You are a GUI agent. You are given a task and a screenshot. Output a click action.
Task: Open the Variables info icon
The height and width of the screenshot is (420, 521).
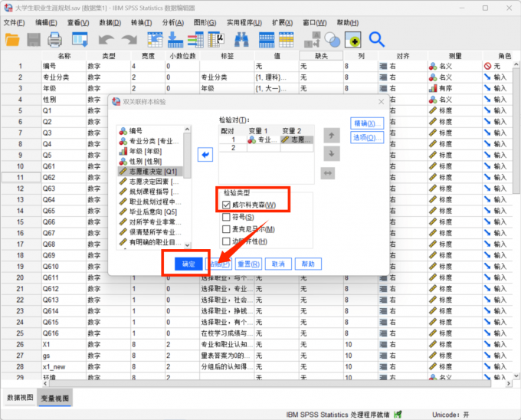click(x=195, y=40)
